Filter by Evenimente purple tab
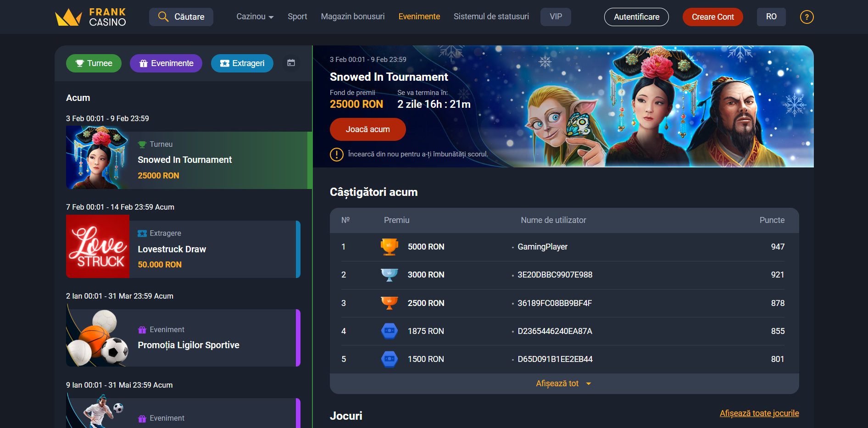Viewport: 868px width, 428px height. (x=166, y=63)
